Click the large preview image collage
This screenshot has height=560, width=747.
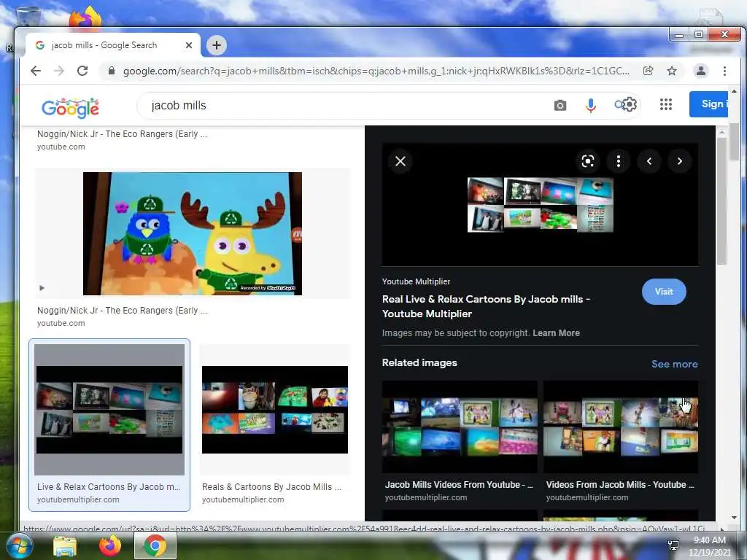tap(541, 205)
